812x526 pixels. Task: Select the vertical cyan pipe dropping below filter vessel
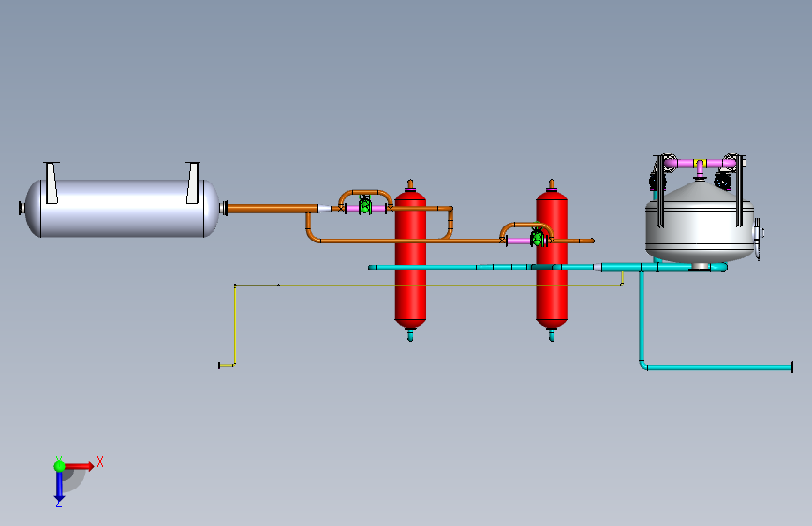click(x=642, y=315)
